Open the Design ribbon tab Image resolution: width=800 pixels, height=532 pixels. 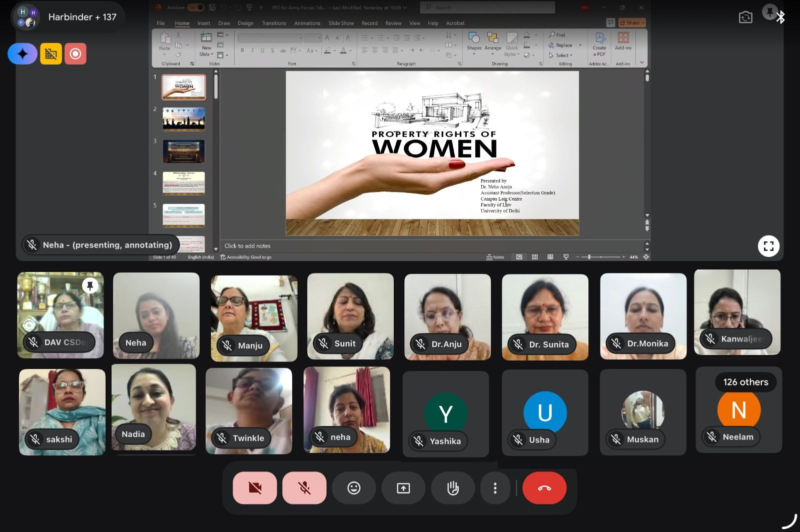245,23
